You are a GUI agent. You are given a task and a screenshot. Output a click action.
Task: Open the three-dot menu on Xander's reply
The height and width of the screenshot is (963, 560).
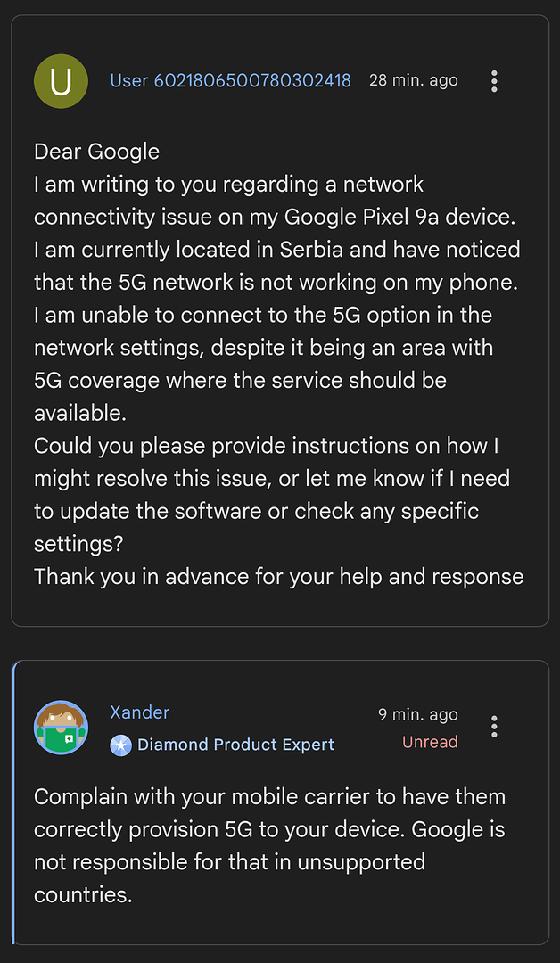coord(494,727)
